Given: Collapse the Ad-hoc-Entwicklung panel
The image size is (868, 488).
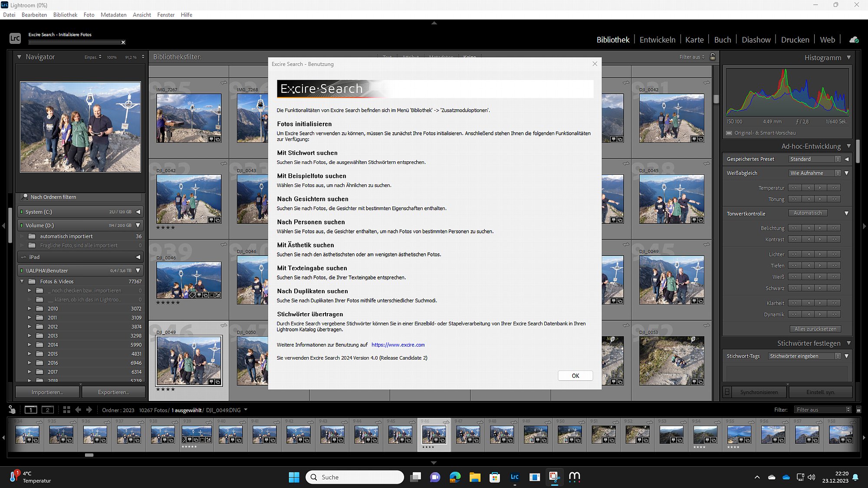Looking at the screenshot, I should [x=848, y=146].
